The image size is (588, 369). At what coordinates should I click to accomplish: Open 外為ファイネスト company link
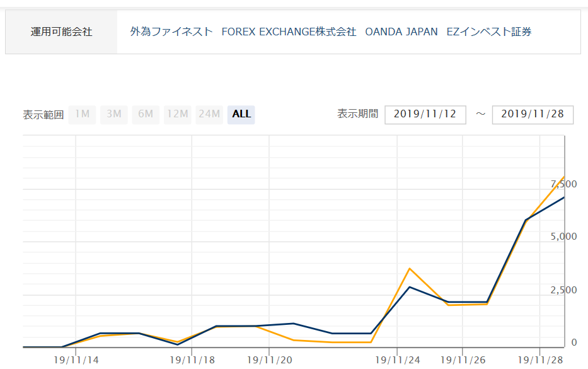pos(171,32)
